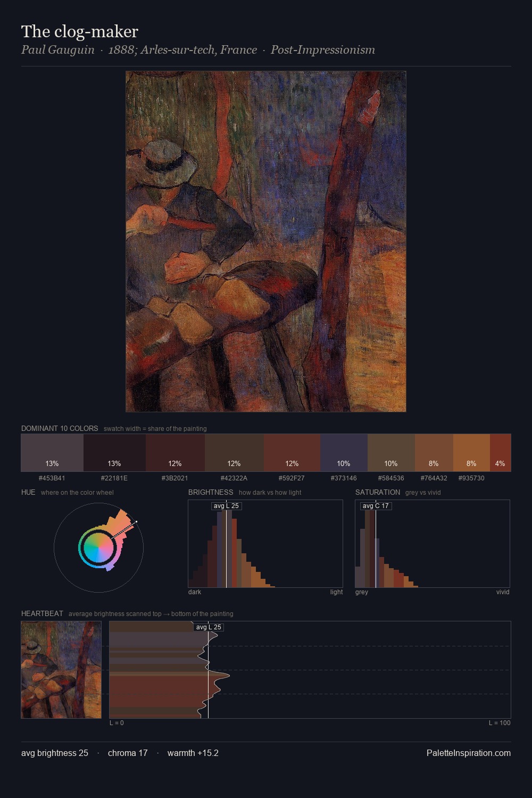Click the 'L = 0' axis label
Viewport: 532px width, 798px height.
pyautogui.click(x=117, y=723)
